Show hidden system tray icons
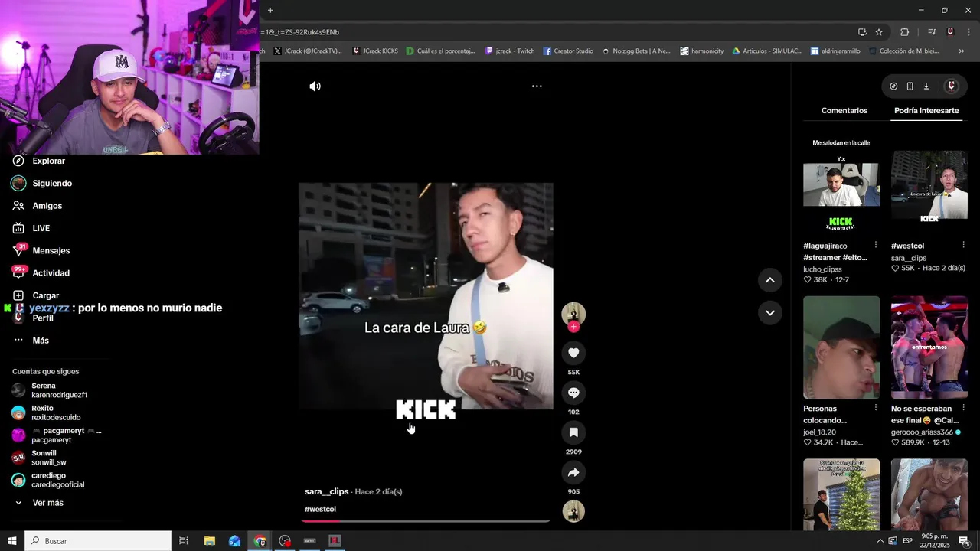 880,541
